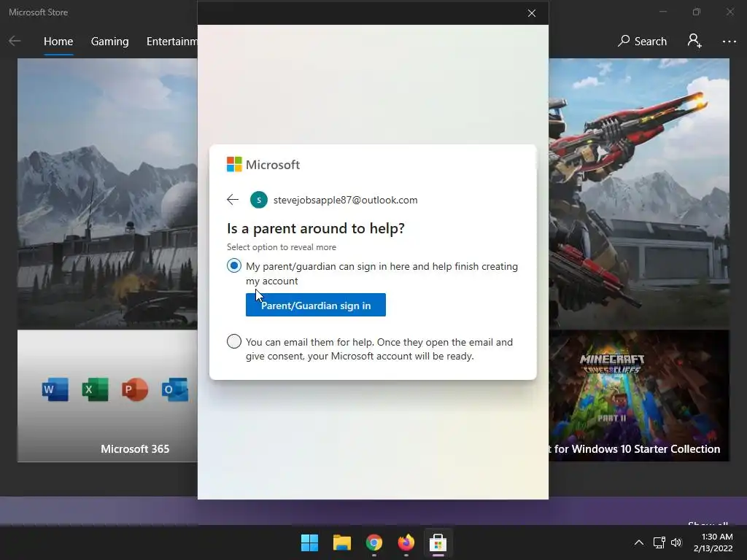Click the Word icon in Microsoft 365 banner
This screenshot has width=747, height=560.
click(x=55, y=389)
